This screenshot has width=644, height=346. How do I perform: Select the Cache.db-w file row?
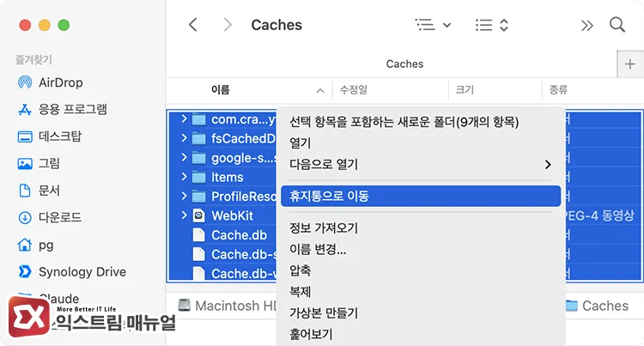(222, 273)
